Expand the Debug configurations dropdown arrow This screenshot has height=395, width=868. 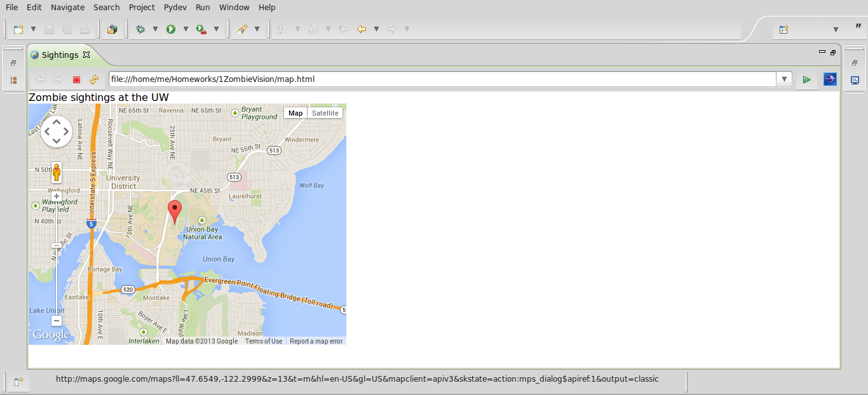coord(155,29)
